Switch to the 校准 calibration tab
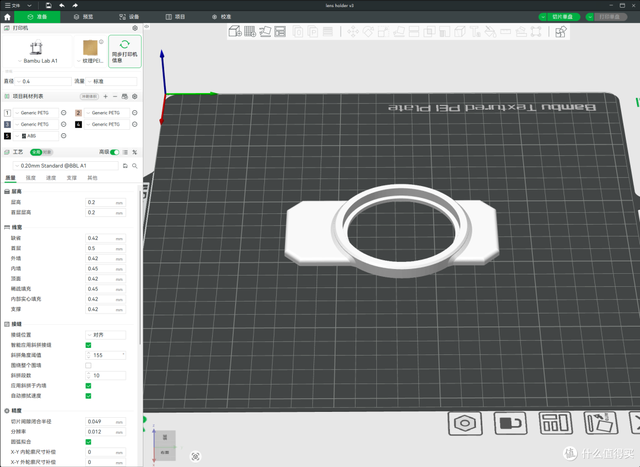This screenshot has height=467, width=640. (222, 17)
